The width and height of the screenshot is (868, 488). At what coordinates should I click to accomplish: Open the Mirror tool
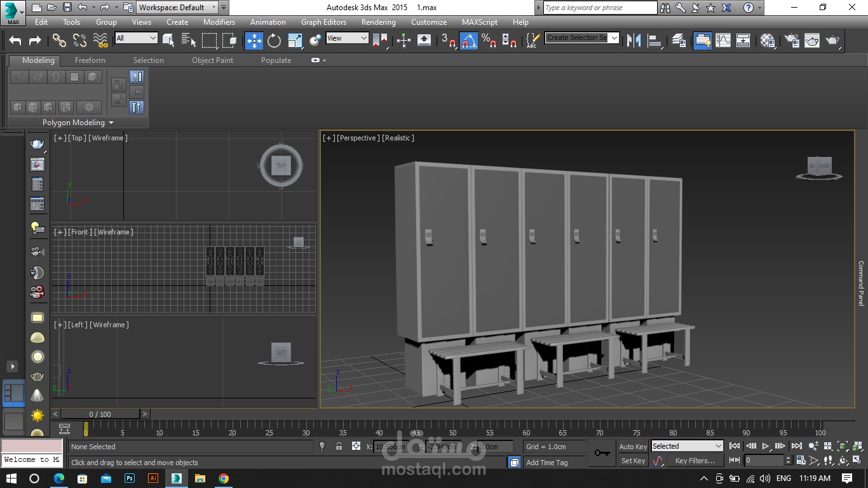[x=634, y=41]
